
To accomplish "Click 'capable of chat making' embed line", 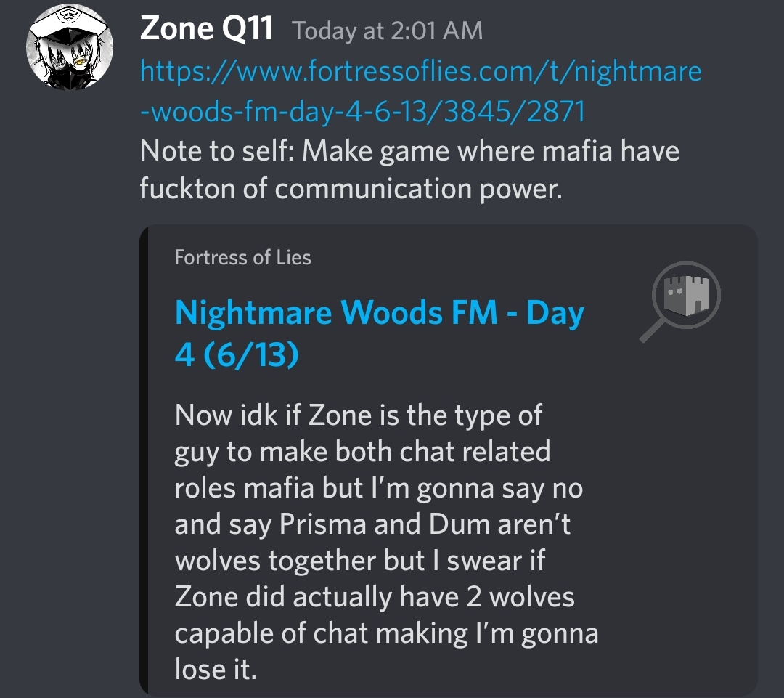I will pyautogui.click(x=321, y=633).
